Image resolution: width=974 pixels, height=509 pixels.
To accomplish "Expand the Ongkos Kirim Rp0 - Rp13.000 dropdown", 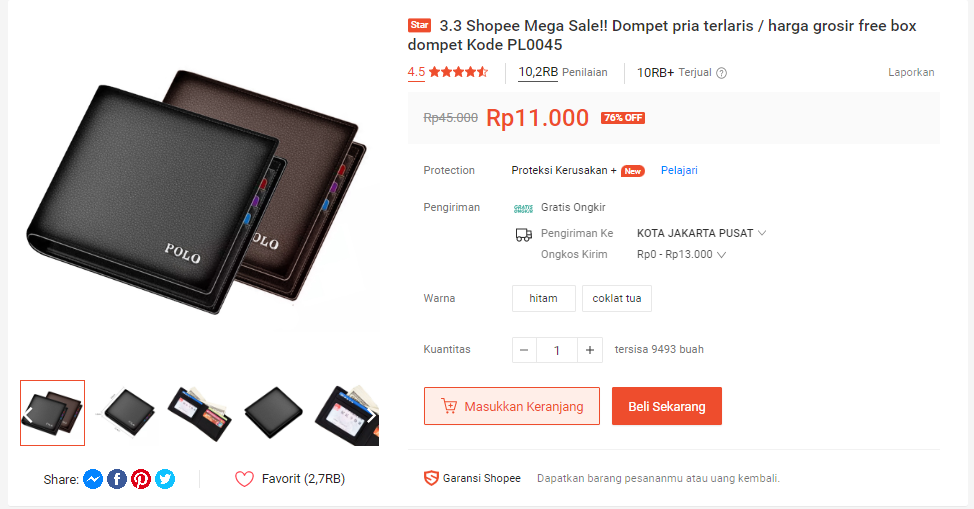I will click(x=681, y=254).
